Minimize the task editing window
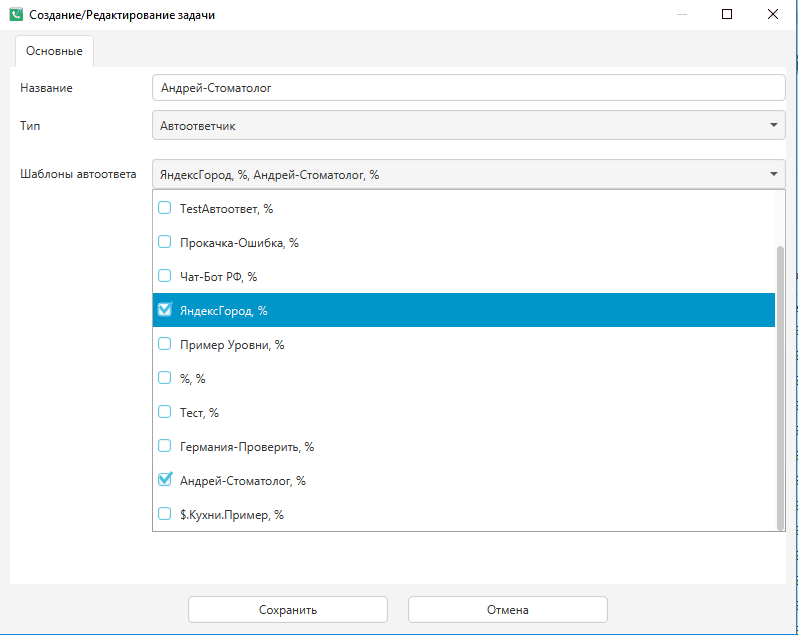The height and width of the screenshot is (635, 798). 682,14
